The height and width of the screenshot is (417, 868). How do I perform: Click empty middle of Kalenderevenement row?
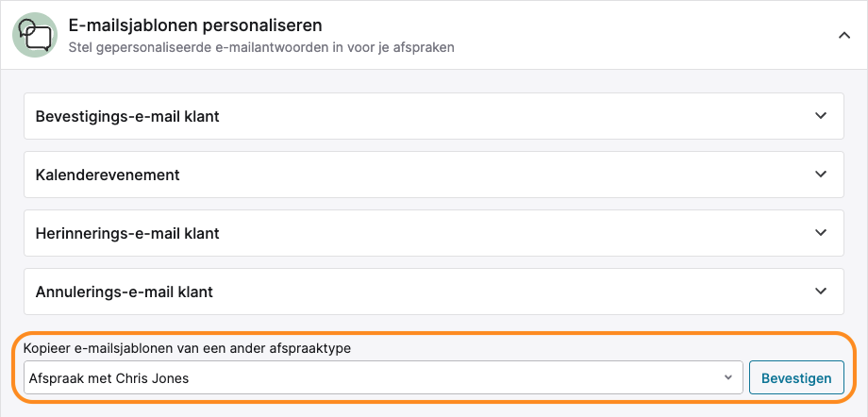433,175
